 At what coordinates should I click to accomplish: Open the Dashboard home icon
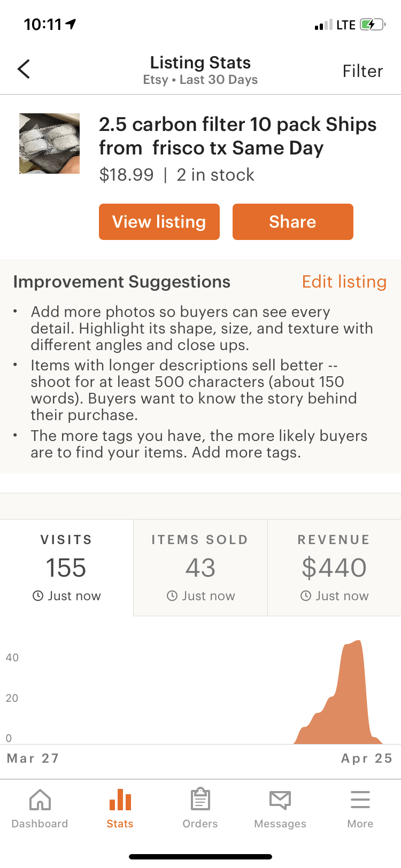pos(40,800)
